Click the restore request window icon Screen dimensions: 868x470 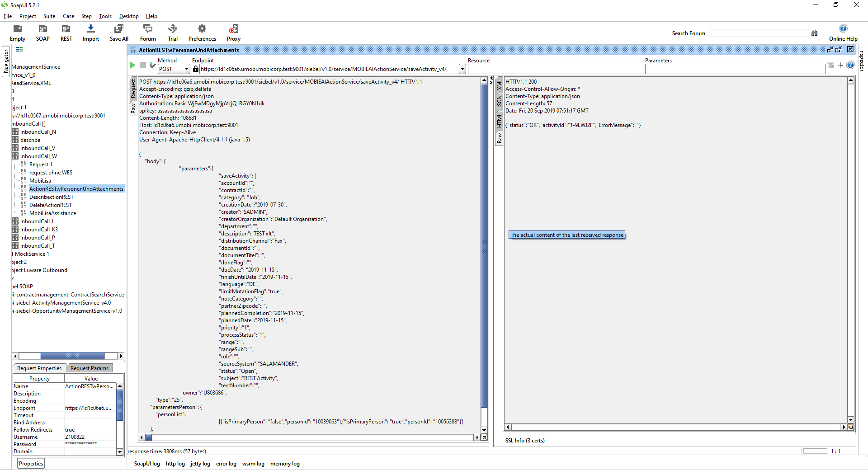[x=839, y=50]
